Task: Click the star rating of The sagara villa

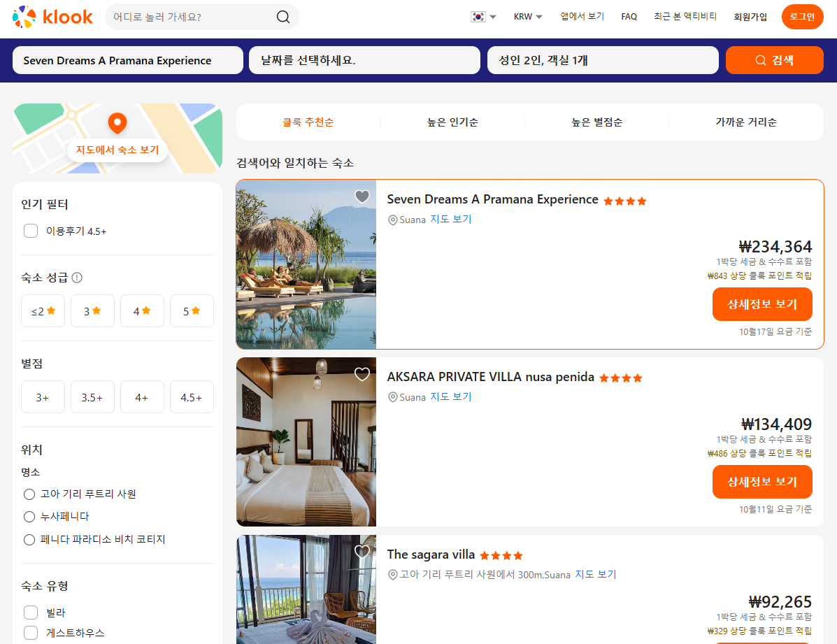Action: click(x=501, y=556)
